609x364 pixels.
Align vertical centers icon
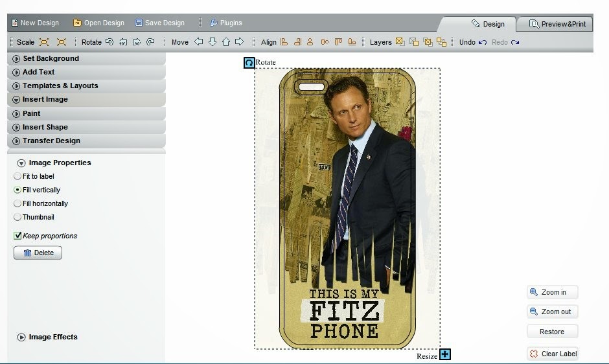point(325,42)
